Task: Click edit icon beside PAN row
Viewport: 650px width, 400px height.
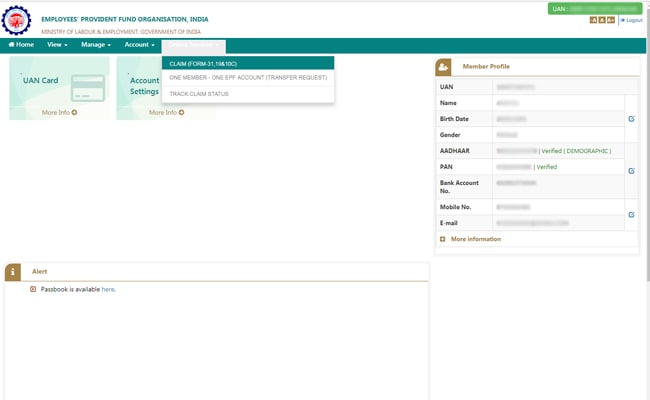Action: click(x=631, y=171)
